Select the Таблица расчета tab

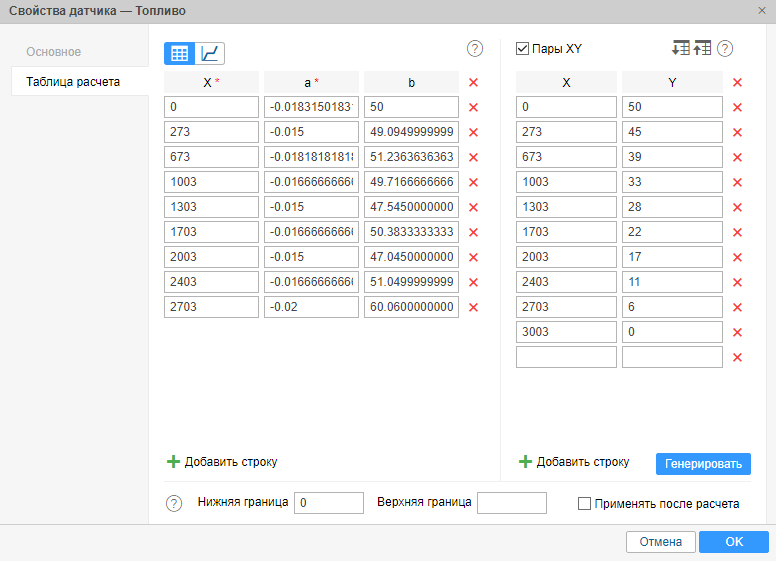(73, 82)
